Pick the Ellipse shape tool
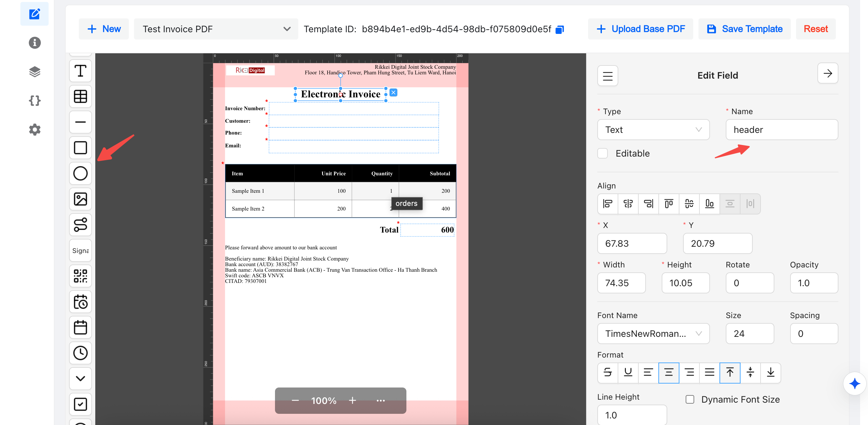Screen dimensions: 868x425 point(80,173)
